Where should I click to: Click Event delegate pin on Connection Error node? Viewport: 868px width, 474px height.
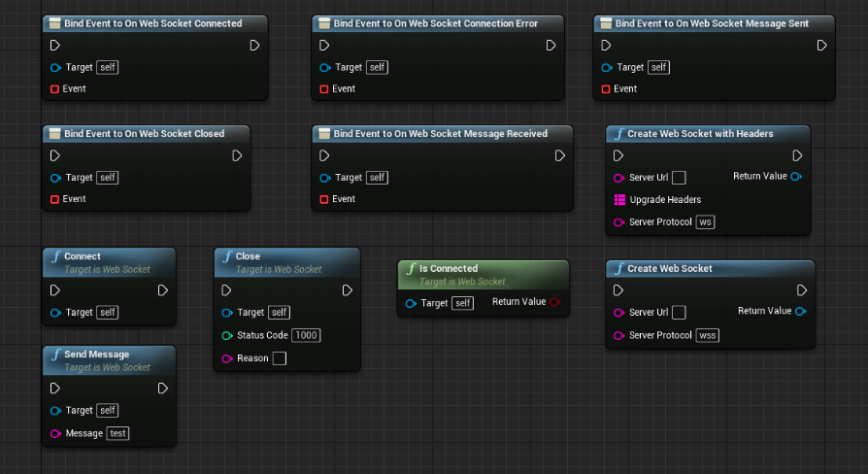(324, 89)
